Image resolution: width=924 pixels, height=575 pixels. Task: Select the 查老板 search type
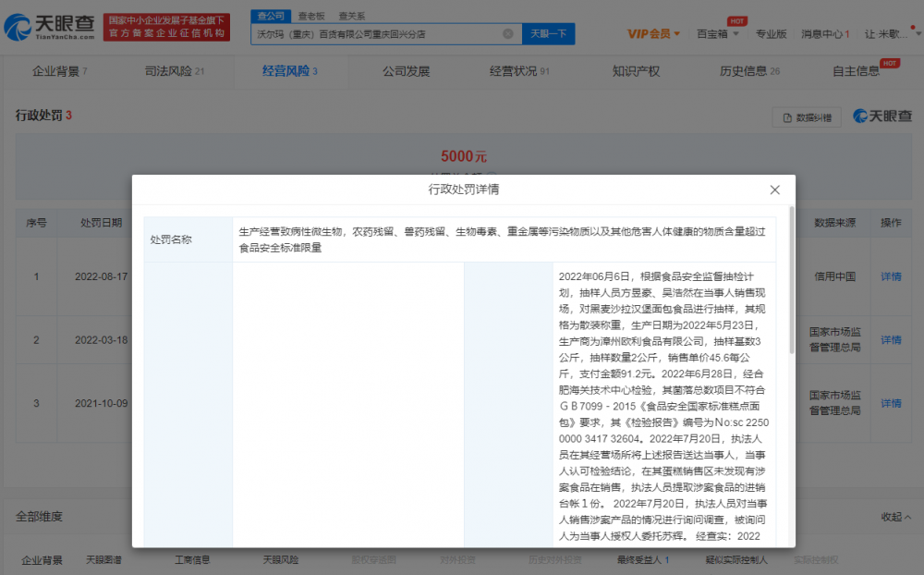pyautogui.click(x=311, y=16)
